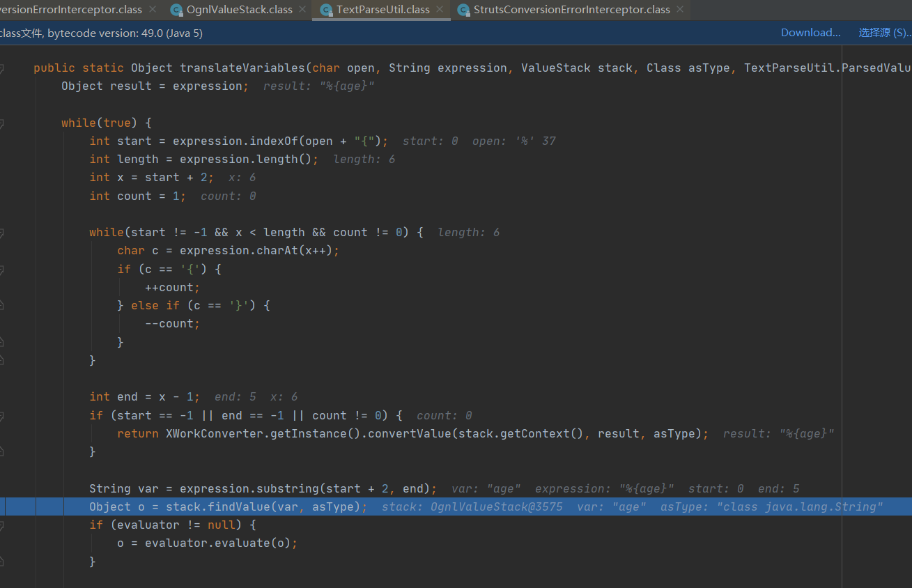Viewport: 912px width, 588px height.
Task: Click length: 6 hint after expression.length()
Action: coord(364,159)
